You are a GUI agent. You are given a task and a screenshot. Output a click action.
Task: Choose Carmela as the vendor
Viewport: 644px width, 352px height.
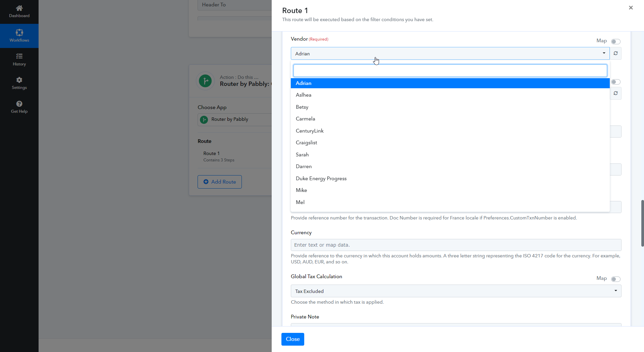pos(450,119)
